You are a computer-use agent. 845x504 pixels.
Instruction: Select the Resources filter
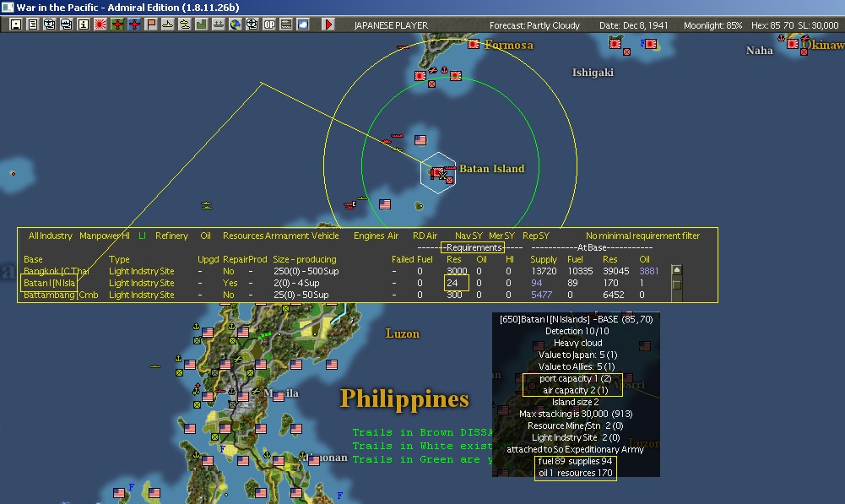coord(243,236)
